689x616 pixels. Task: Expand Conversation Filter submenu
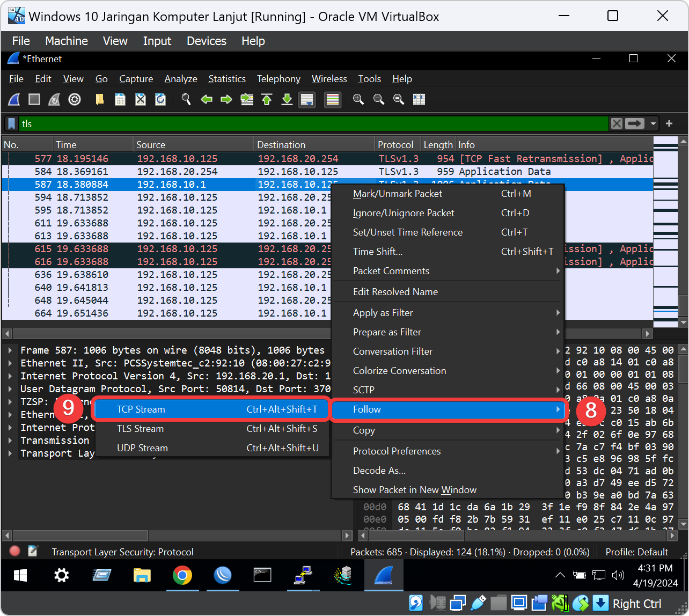(448, 351)
